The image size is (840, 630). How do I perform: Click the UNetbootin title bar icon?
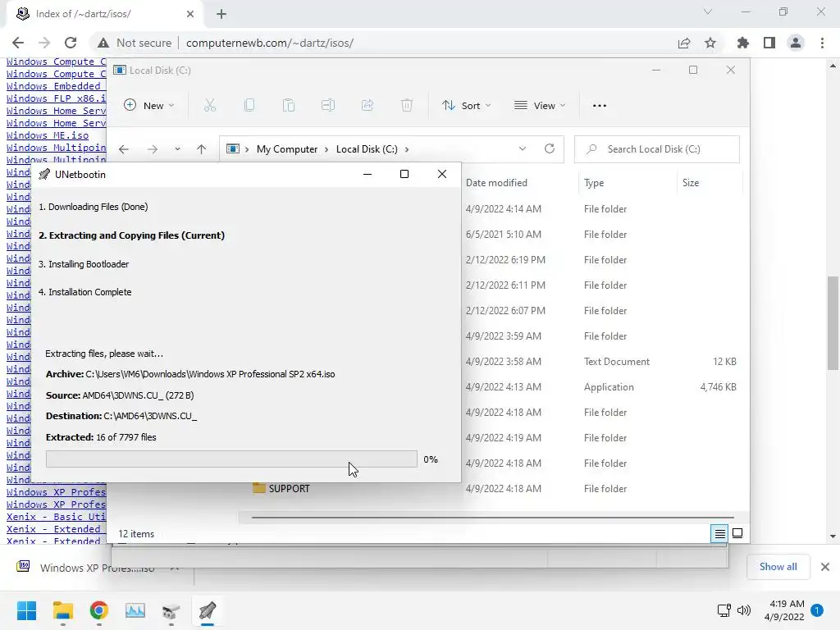pos(44,175)
